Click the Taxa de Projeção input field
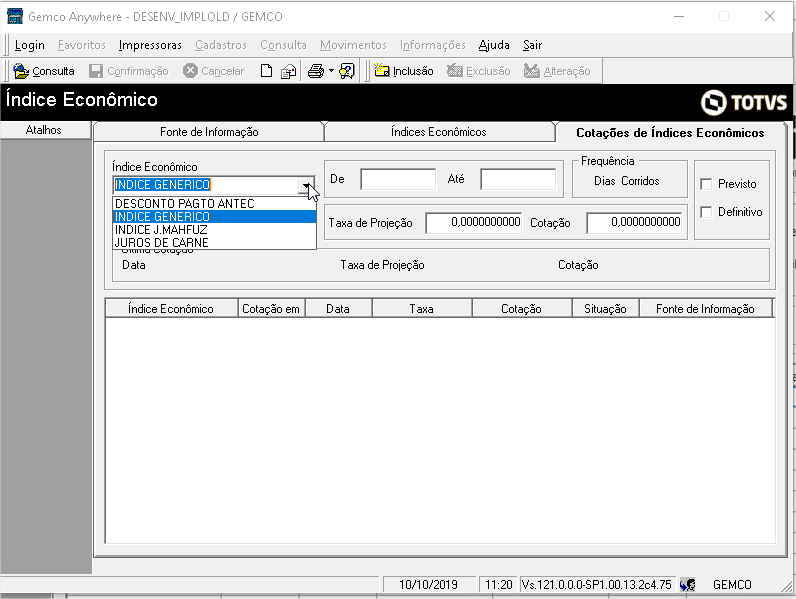Viewport: 796px width, 599px height. pos(474,222)
